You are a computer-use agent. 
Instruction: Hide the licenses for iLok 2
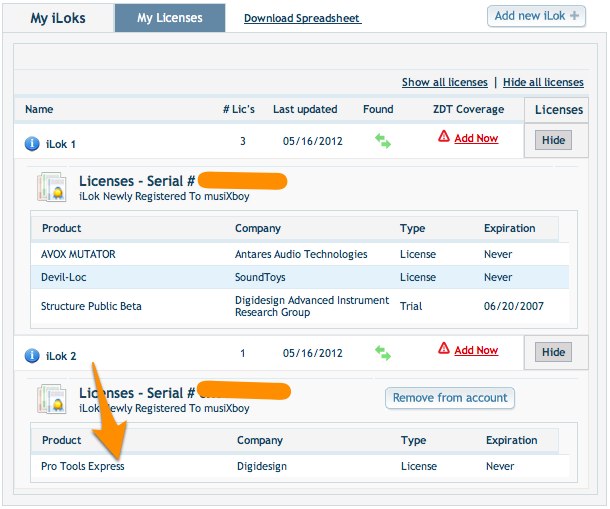tap(553, 352)
